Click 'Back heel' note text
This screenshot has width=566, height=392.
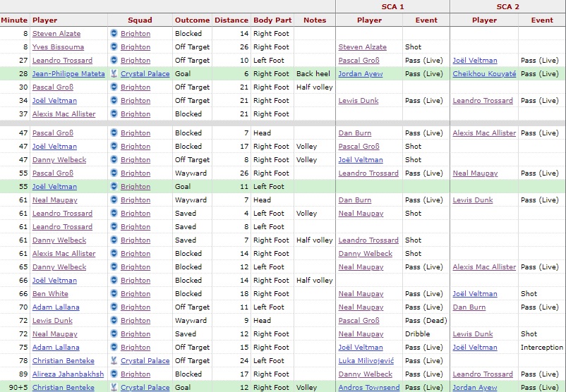pyautogui.click(x=313, y=73)
